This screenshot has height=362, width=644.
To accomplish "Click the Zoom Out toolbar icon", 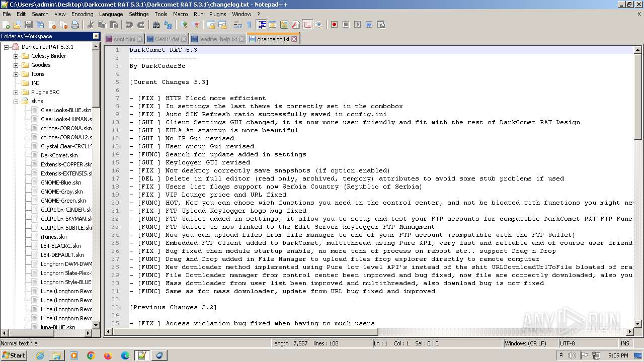I will tap(195, 25).
